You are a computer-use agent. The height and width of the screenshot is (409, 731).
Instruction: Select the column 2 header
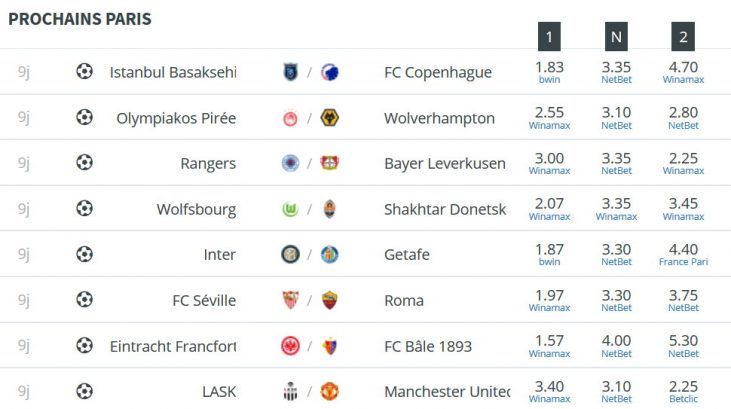coord(683,36)
